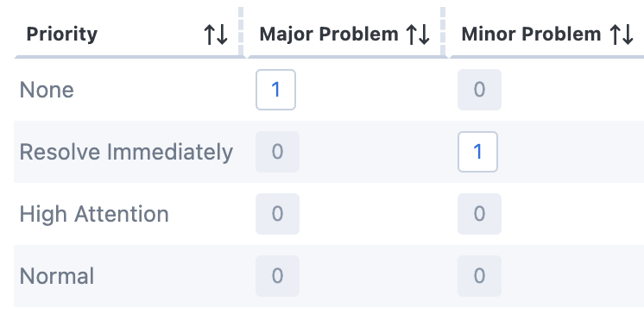
Task: Click Minor Problem sort arrows icon
Action: pos(621,35)
